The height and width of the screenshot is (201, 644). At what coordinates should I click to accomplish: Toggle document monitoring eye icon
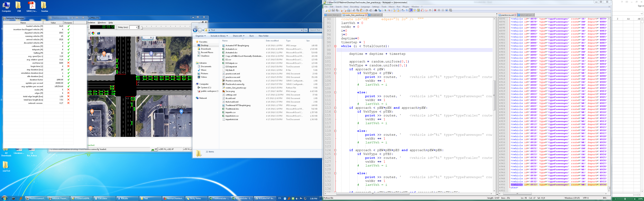point(430,10)
